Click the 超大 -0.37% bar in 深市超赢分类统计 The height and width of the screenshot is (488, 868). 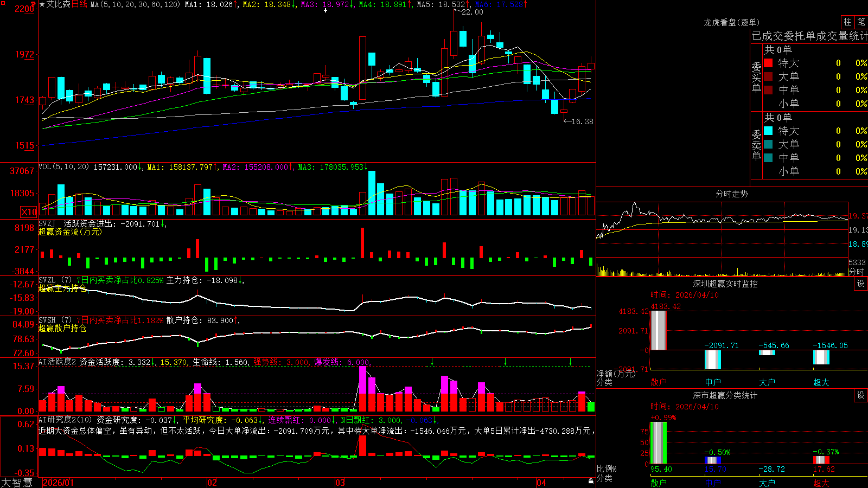821,461
